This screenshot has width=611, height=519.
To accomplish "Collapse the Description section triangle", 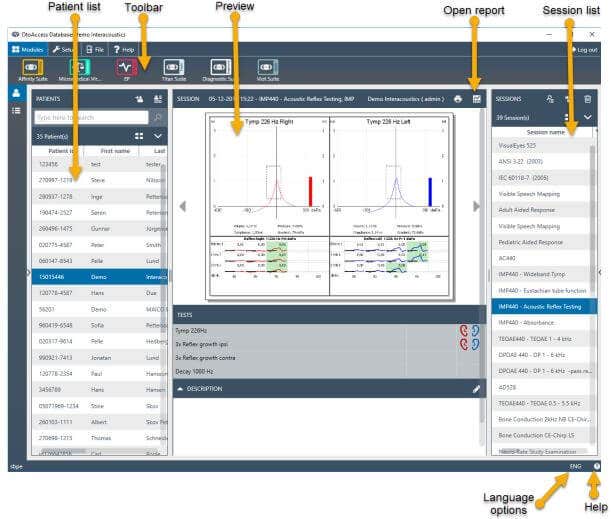I will [x=180, y=389].
